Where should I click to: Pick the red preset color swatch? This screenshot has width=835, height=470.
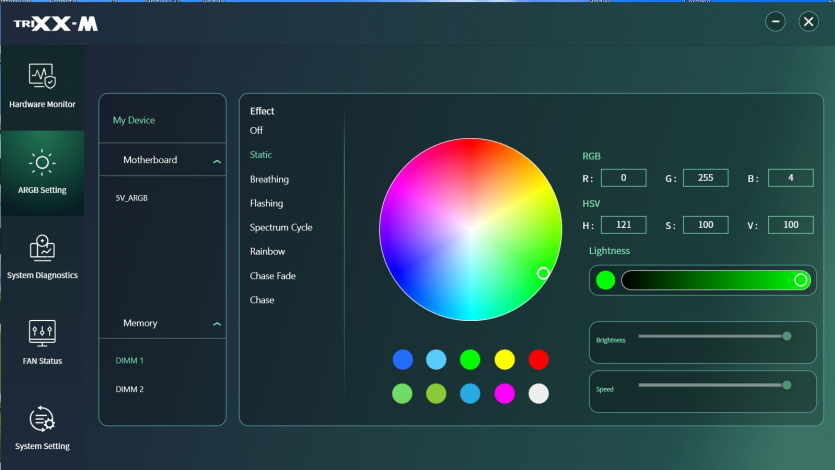pos(538,359)
